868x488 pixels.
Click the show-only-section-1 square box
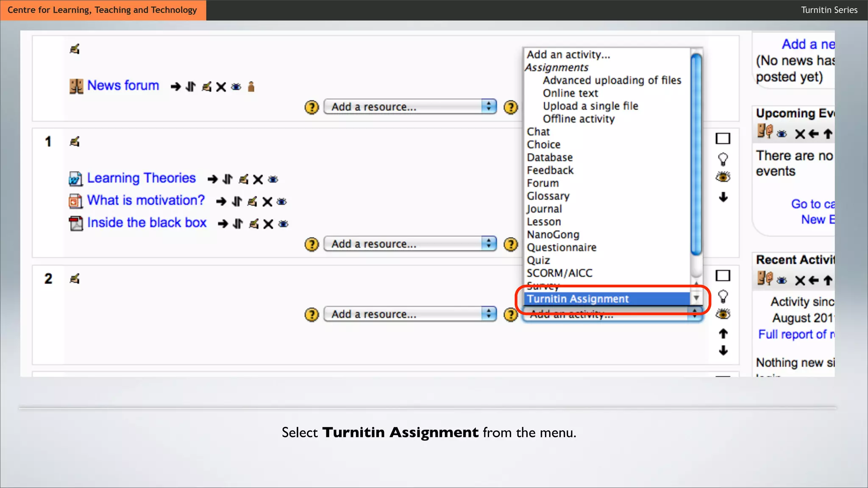click(x=723, y=139)
